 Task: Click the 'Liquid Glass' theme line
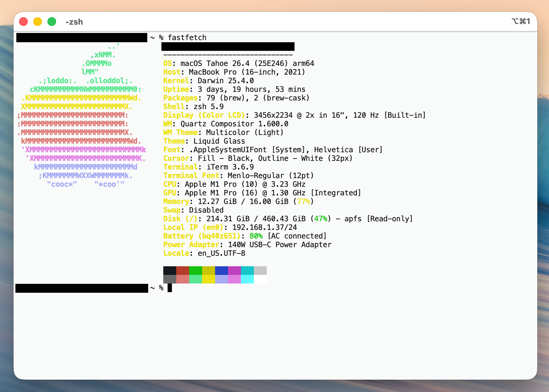tap(204, 141)
